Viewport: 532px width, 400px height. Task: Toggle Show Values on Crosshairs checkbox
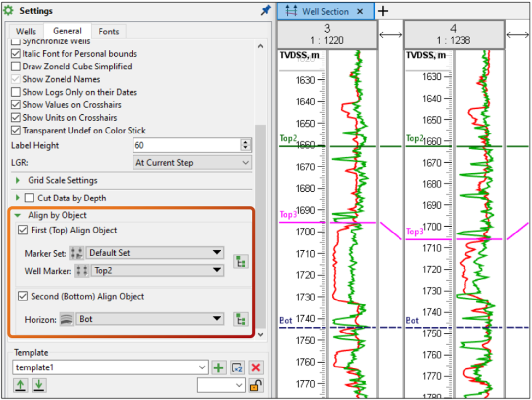click(16, 105)
